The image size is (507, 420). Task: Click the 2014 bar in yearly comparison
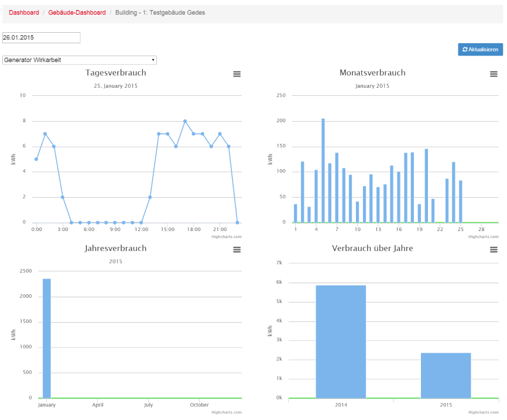pyautogui.click(x=341, y=342)
